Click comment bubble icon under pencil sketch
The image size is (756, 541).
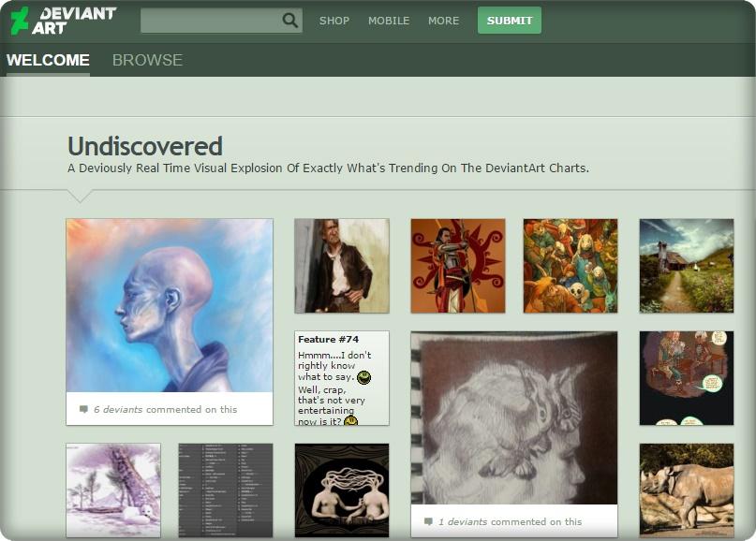(428, 521)
